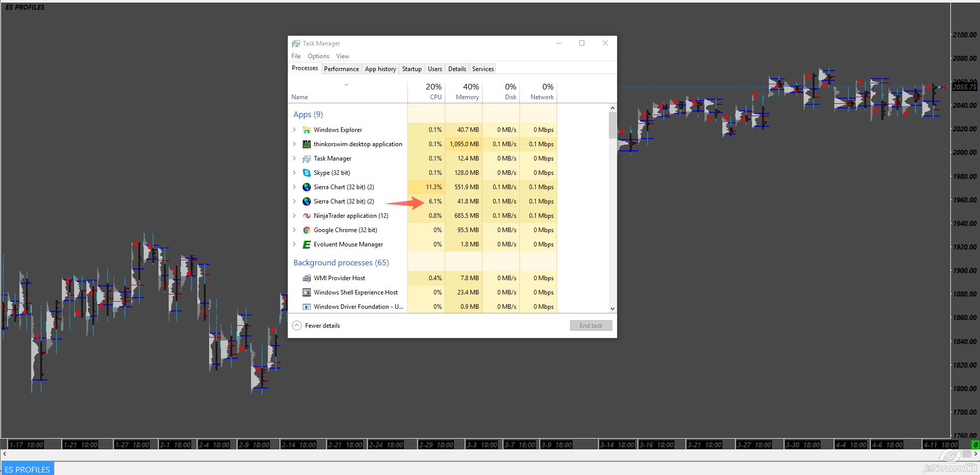
Task: Collapse details with the Fewer details arrow
Action: pos(297,326)
